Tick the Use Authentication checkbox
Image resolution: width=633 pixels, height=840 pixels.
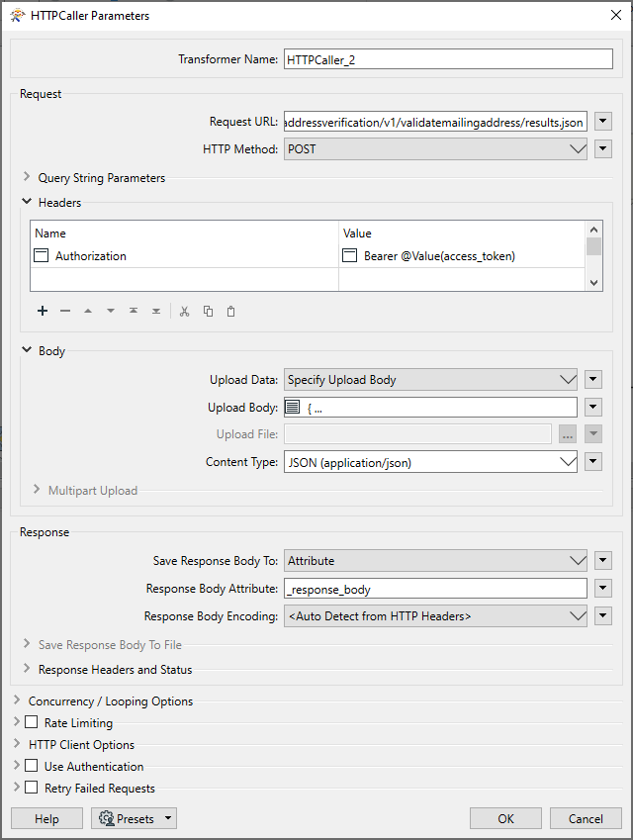32,767
